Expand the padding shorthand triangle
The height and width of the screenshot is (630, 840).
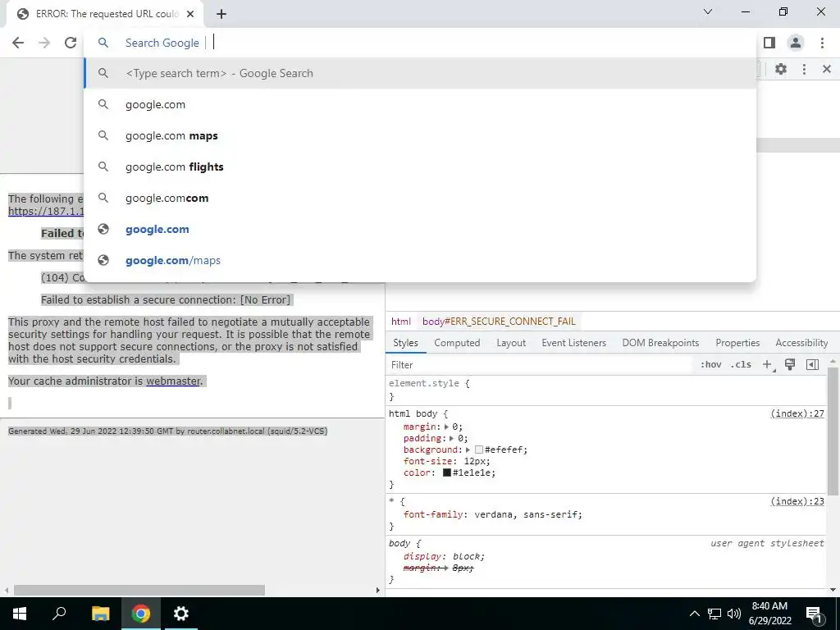pyautogui.click(x=451, y=438)
